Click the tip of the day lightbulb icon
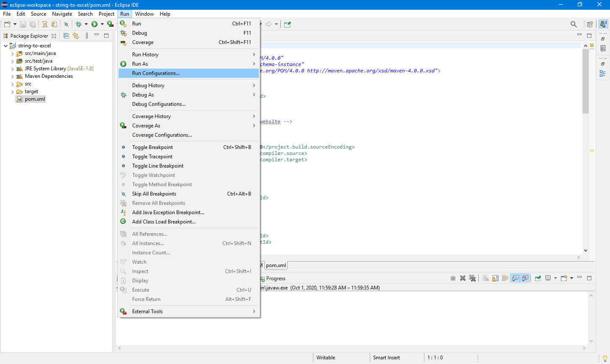The height and width of the screenshot is (364, 610). coord(605,358)
